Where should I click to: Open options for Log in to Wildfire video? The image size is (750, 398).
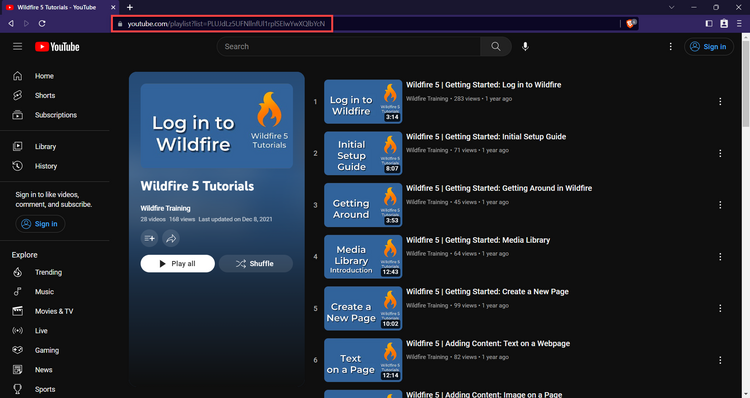point(720,101)
